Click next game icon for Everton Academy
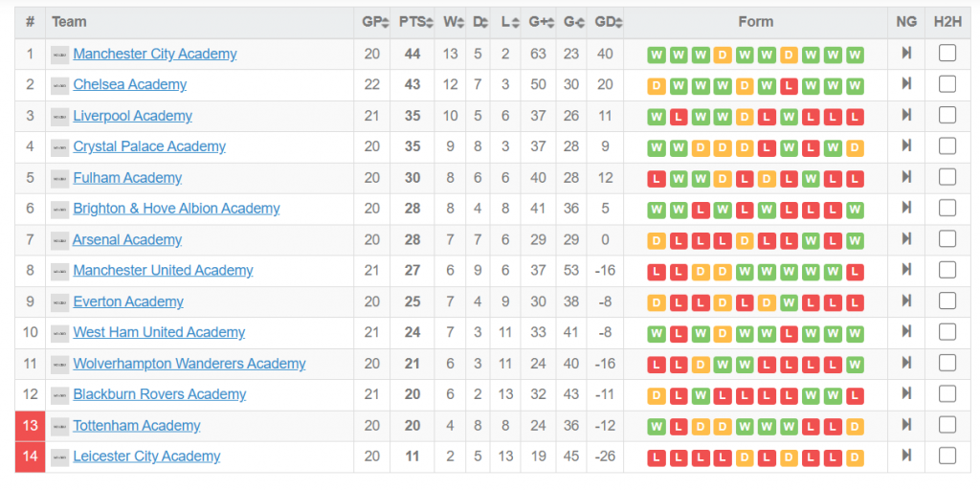The image size is (980, 490). pyautogui.click(x=905, y=301)
